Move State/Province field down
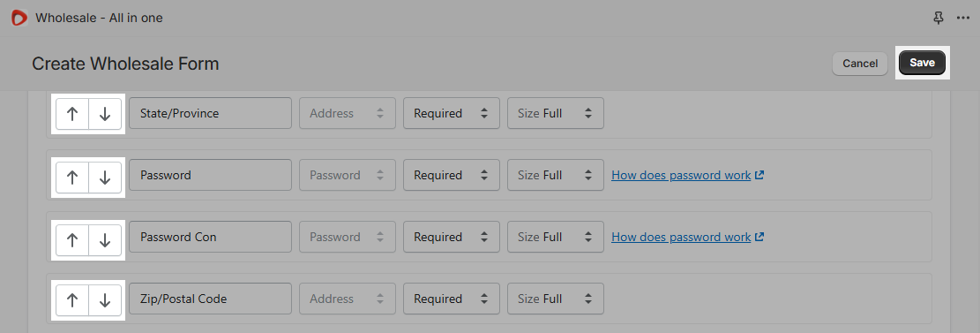This screenshot has width=980, height=333. 105,113
